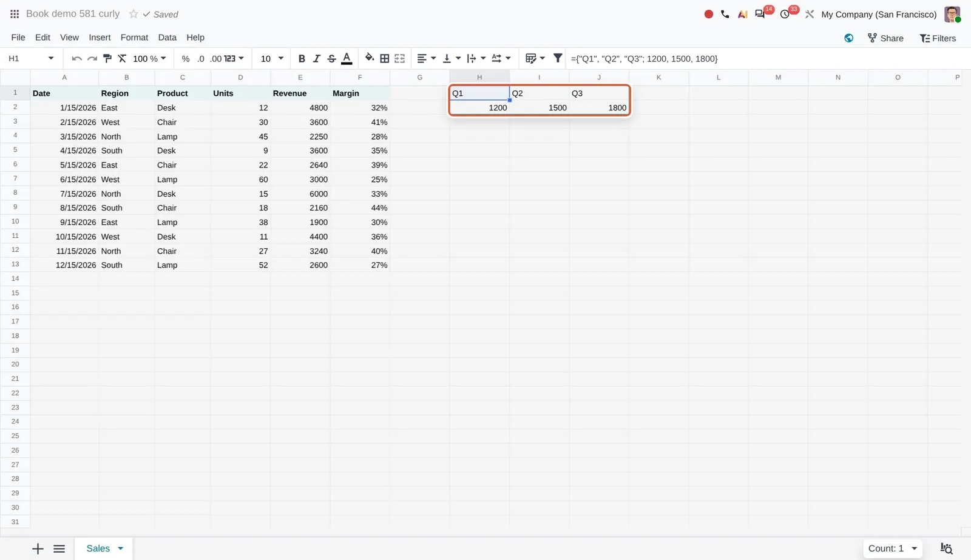Image resolution: width=971 pixels, height=560 pixels.
Task: Toggle the data filter funnel
Action: pyautogui.click(x=558, y=58)
